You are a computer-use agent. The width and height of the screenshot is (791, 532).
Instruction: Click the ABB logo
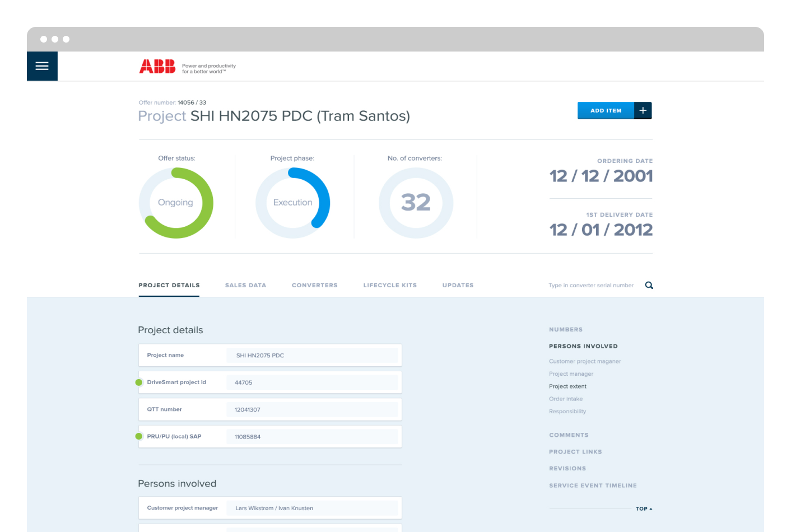tap(157, 67)
